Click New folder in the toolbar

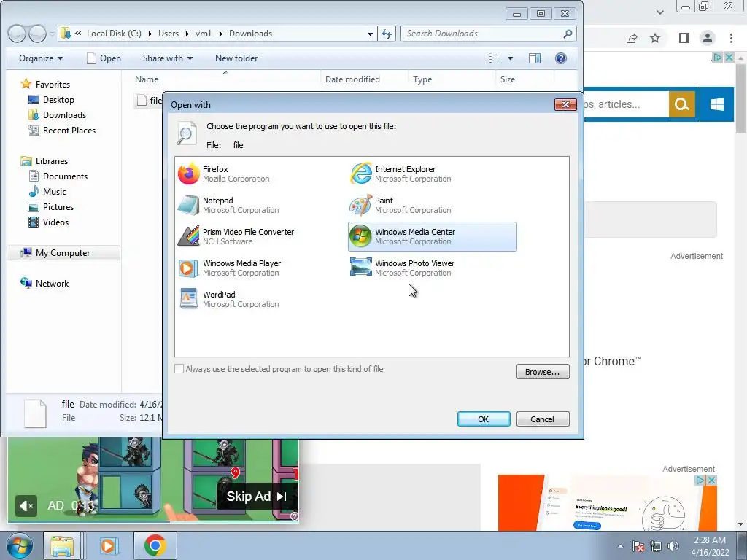coord(236,58)
